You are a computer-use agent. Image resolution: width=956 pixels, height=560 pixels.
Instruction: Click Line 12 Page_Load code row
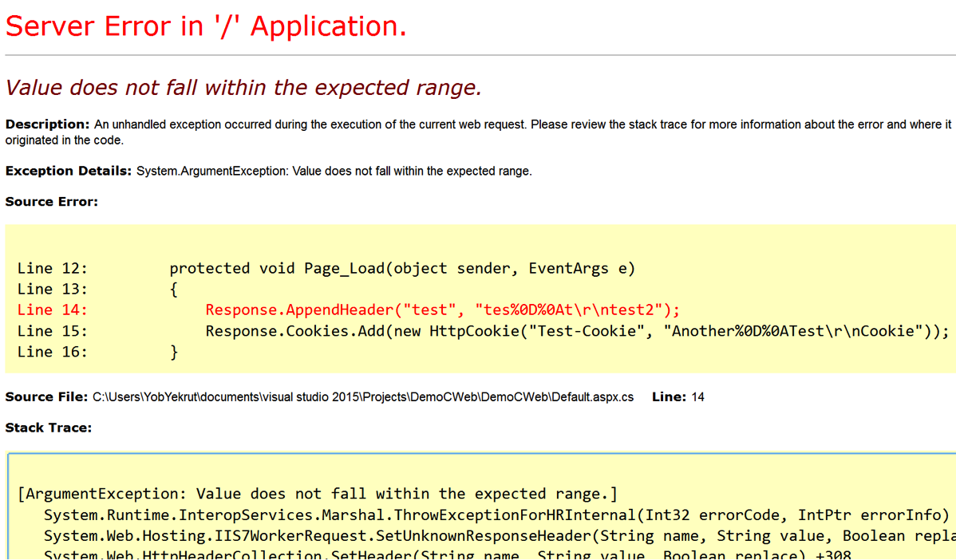(326, 269)
